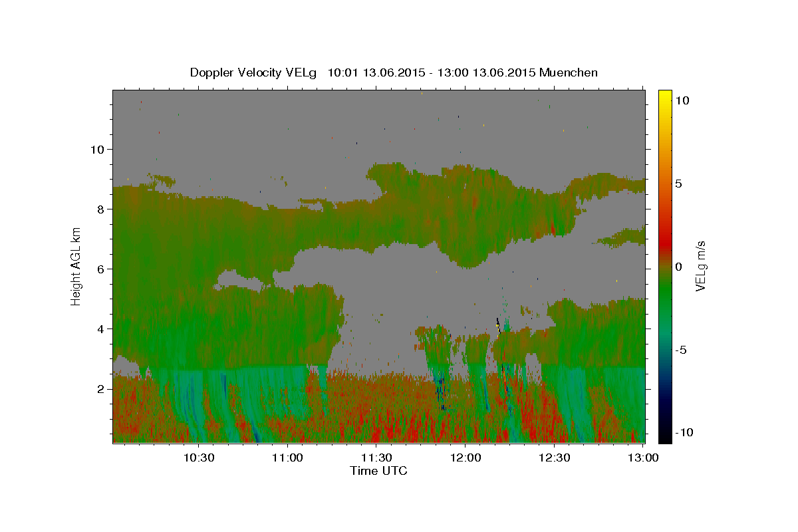Click the 'Muenchen' location in the title
Screen dimensions: 798x532
point(569,72)
